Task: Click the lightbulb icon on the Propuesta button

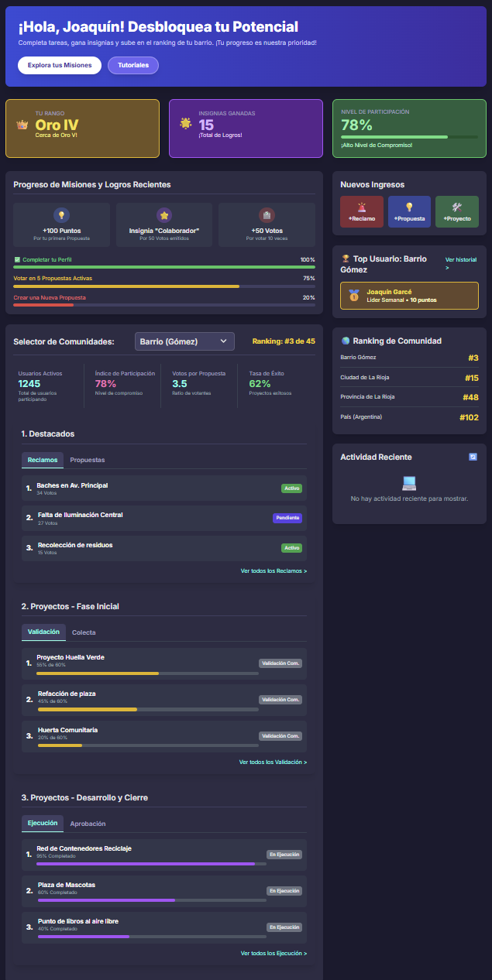Action: click(x=409, y=207)
